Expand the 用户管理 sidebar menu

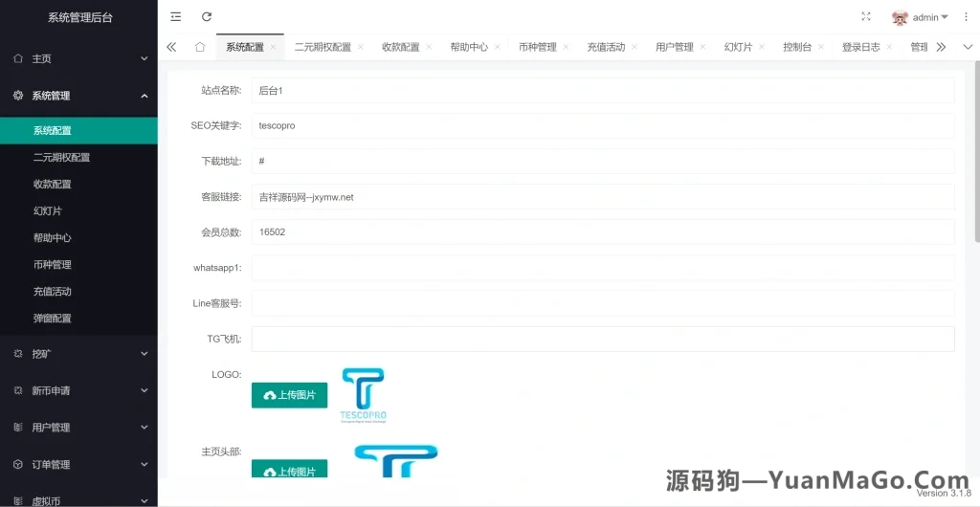point(78,427)
